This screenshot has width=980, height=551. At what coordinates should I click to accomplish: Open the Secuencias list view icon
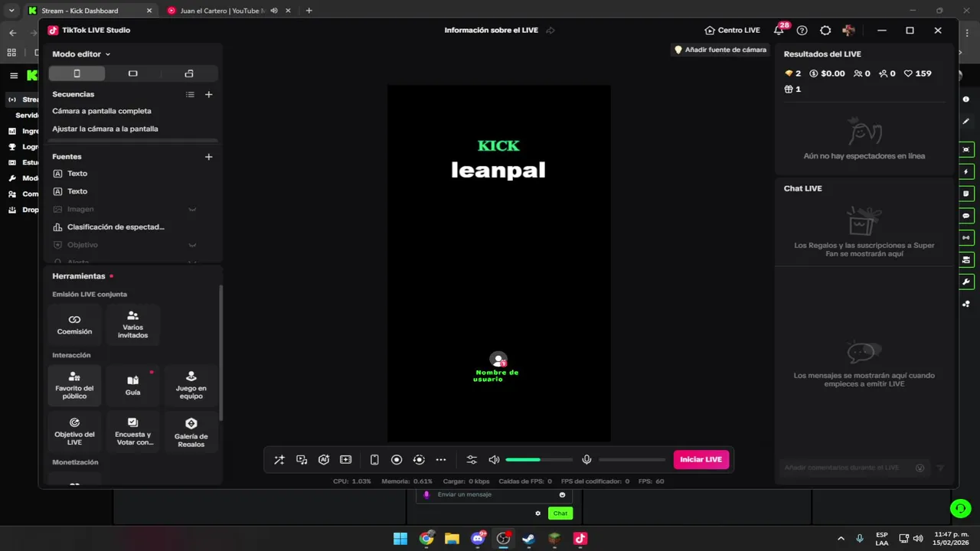coord(190,94)
